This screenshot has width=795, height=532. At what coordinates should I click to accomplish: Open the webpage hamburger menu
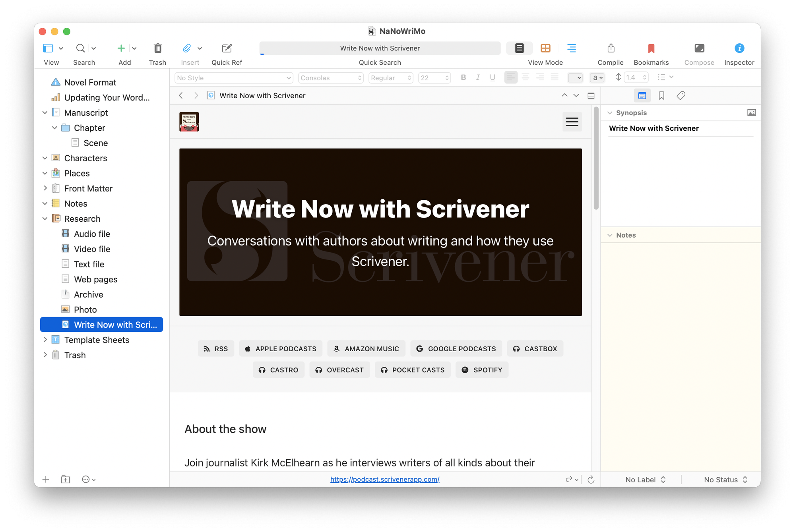(x=572, y=122)
